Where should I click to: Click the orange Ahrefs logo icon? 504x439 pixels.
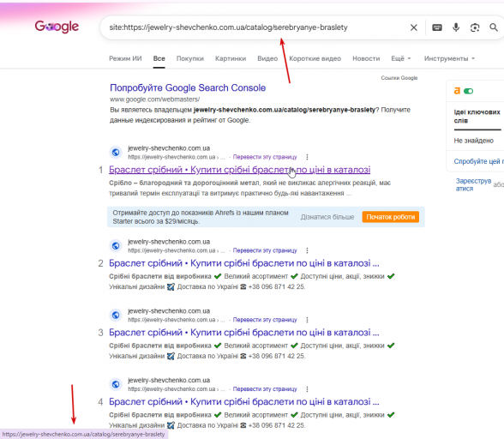click(457, 91)
